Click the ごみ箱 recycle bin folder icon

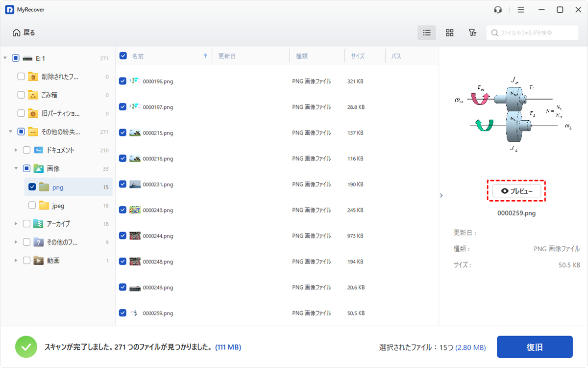click(33, 95)
